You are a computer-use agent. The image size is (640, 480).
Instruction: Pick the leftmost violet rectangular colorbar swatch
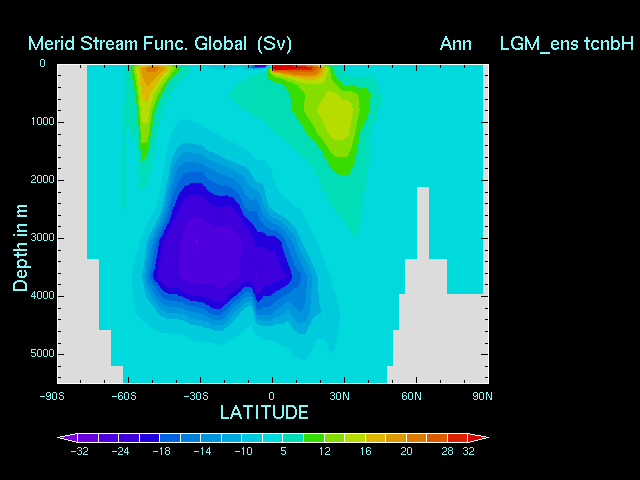pyautogui.click(x=87, y=438)
